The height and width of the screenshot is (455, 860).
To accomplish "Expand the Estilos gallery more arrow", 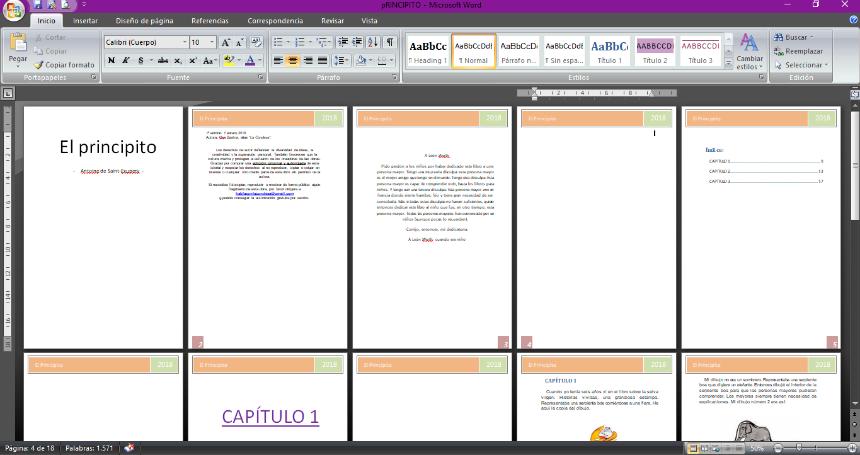I will [x=728, y=65].
